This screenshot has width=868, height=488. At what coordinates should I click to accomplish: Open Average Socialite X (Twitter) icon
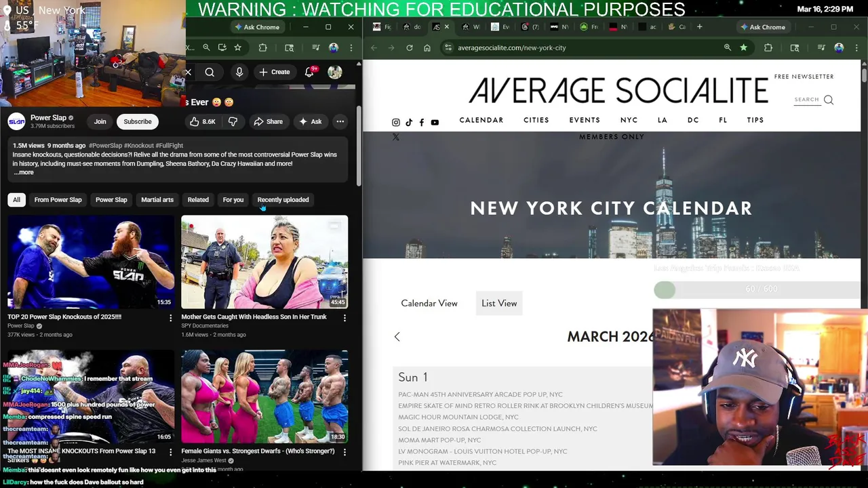click(396, 137)
